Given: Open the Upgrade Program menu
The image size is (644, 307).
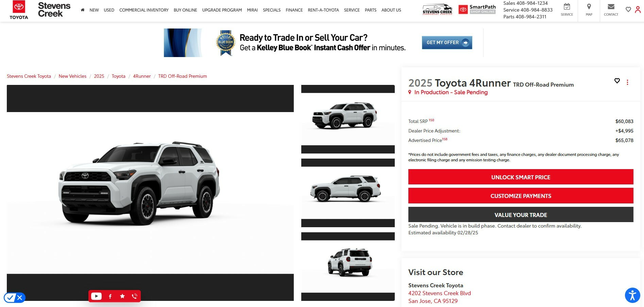Looking at the screenshot, I should 222,10.
